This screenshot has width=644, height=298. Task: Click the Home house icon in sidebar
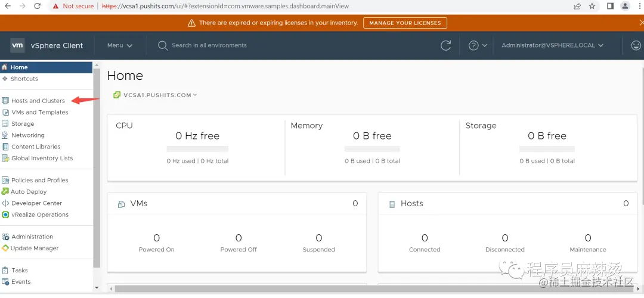click(5, 67)
